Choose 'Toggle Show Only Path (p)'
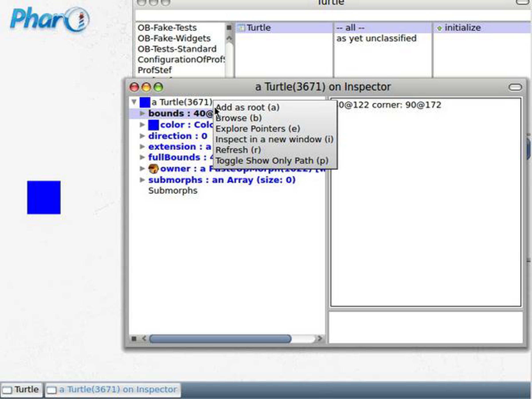Image resolution: width=532 pixels, height=399 pixels. [272, 161]
